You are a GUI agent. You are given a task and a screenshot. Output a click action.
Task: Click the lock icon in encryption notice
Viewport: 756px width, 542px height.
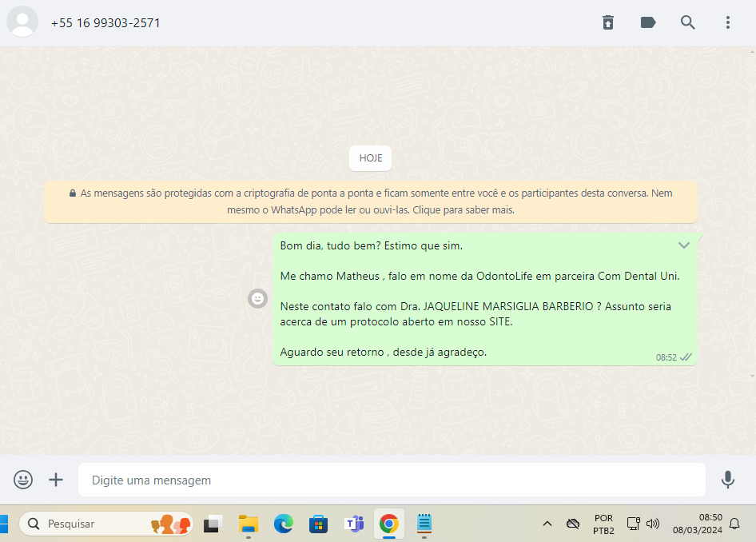coord(72,193)
